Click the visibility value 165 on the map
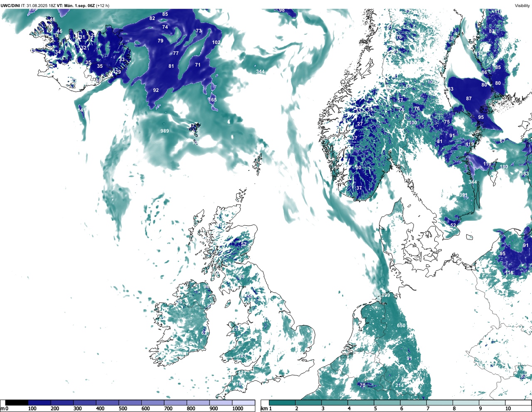 [x=212, y=100]
